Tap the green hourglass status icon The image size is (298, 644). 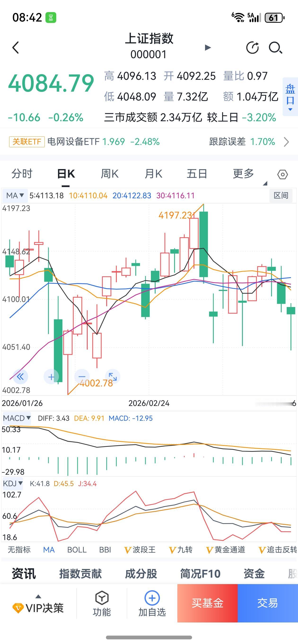tap(51, 18)
